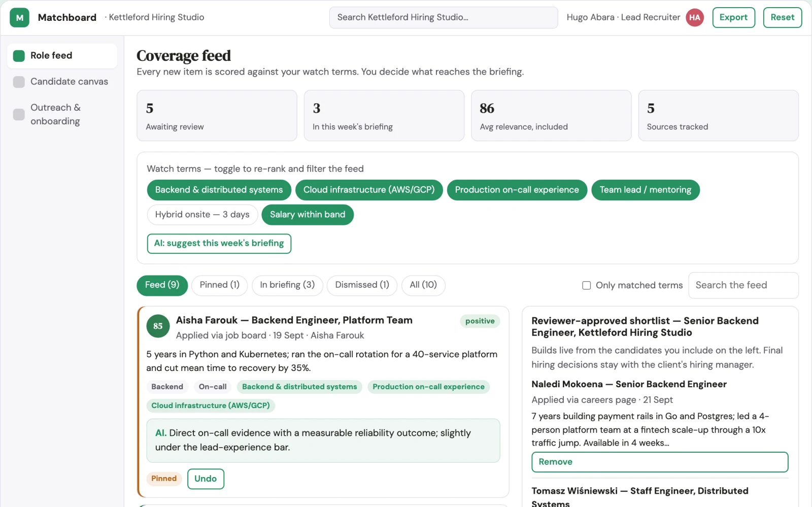
Task: Click the Candidate canvas sidebar icon
Action: pos(19,82)
